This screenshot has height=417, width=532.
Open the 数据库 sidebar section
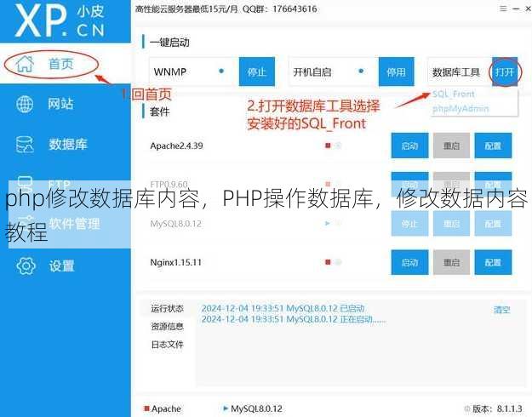[x=68, y=144]
